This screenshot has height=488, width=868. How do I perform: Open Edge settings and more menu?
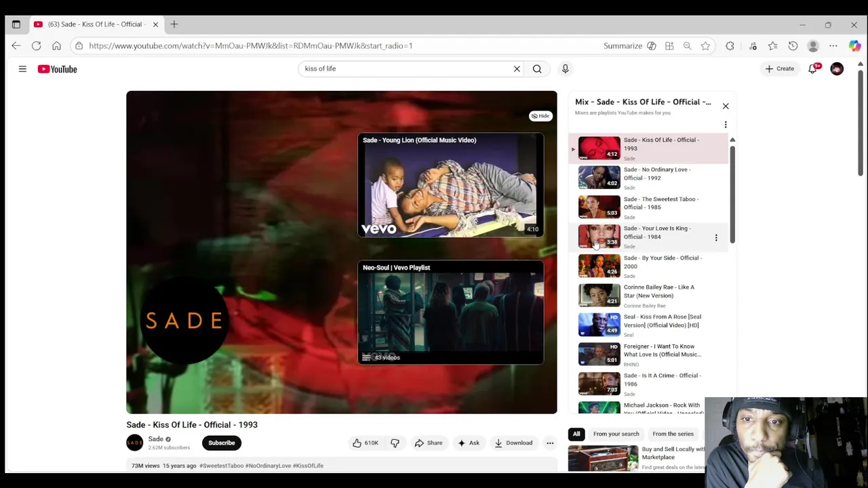833,45
